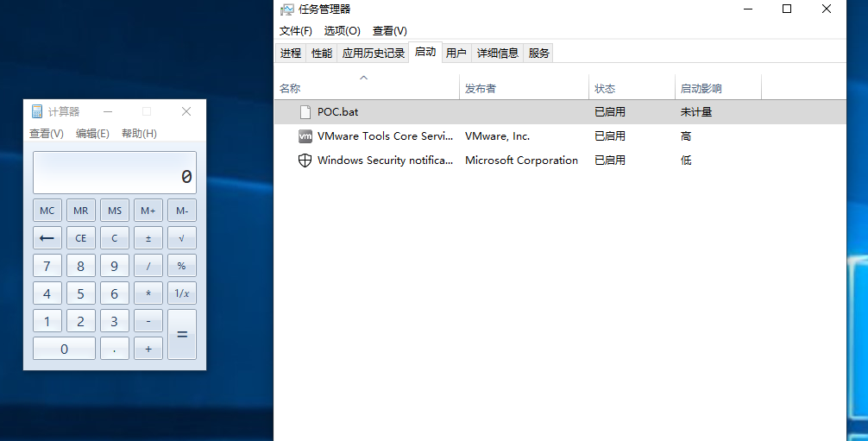Click the 9 key on Calculator
Screen dimensions: 868x441
coord(115,266)
